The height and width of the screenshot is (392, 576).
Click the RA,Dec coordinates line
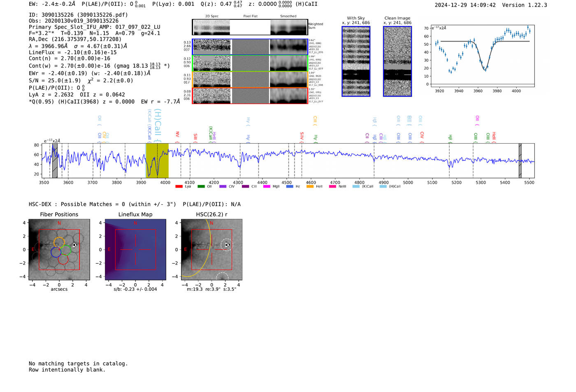pyautogui.click(x=75, y=39)
